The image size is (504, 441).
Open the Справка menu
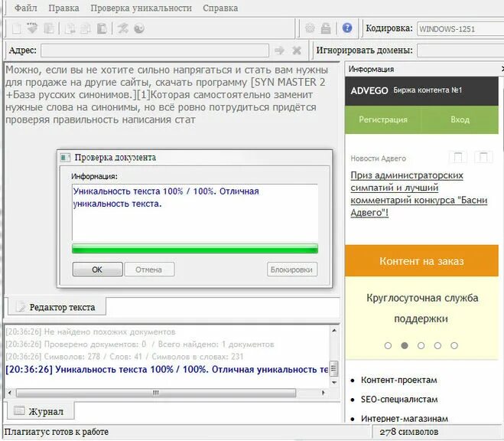point(220,8)
